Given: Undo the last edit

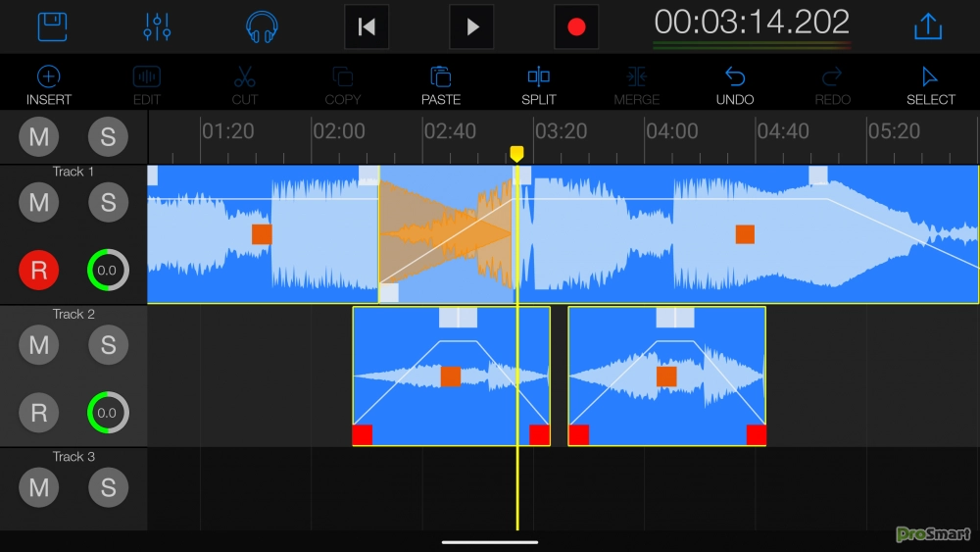Looking at the screenshot, I should tap(735, 85).
